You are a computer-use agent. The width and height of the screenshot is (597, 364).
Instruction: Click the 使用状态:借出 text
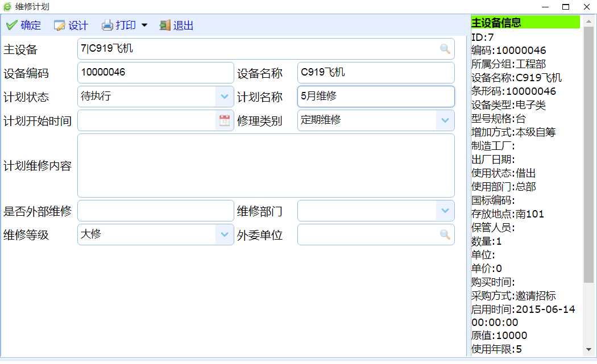503,173
